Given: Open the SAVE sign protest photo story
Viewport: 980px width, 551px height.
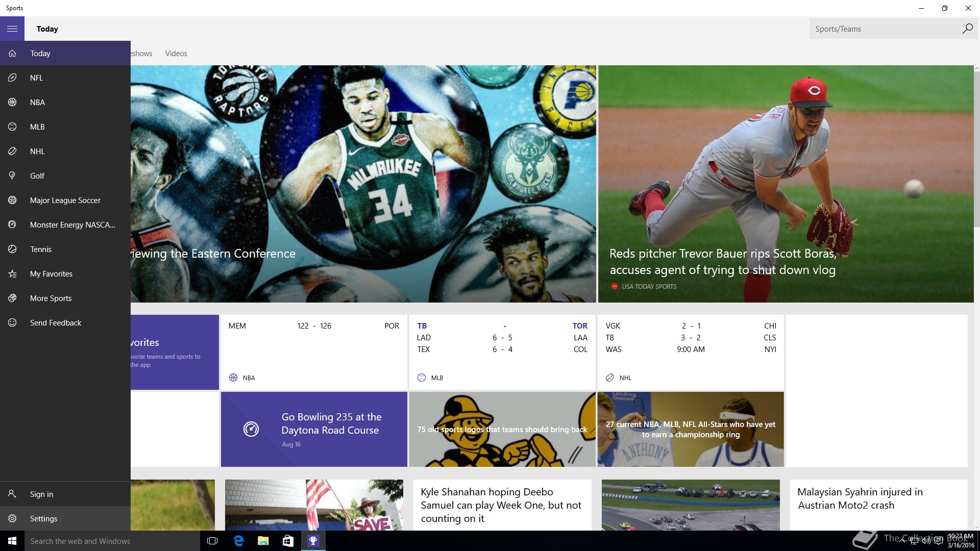Looking at the screenshot, I should pyautogui.click(x=314, y=505).
